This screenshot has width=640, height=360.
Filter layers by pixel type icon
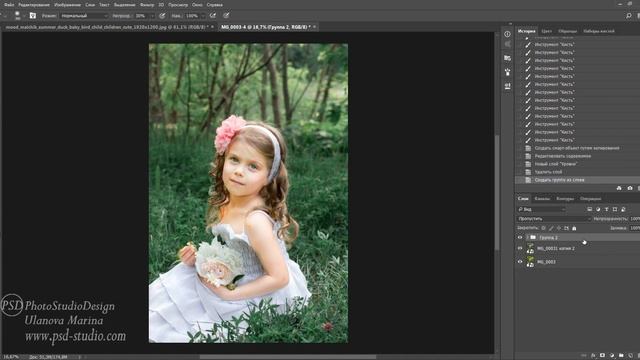(x=589, y=209)
